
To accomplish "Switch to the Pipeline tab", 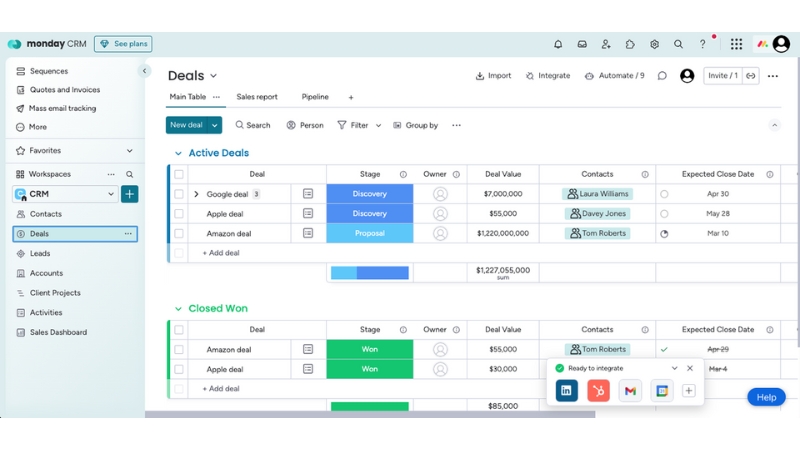I will coord(315,97).
